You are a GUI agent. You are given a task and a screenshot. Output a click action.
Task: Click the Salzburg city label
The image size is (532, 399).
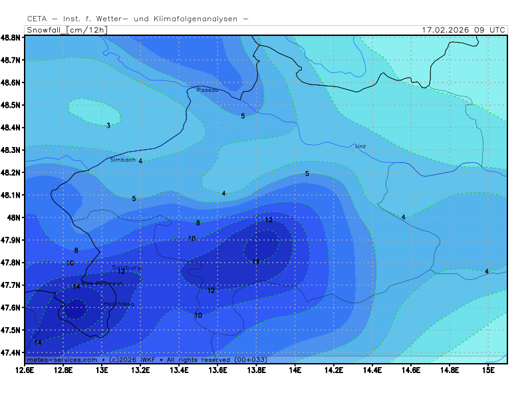pyautogui.click(x=126, y=267)
